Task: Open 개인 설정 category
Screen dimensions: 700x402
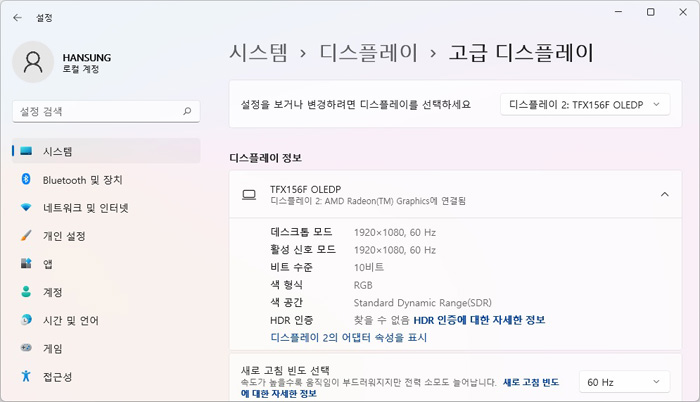Action: click(x=106, y=236)
